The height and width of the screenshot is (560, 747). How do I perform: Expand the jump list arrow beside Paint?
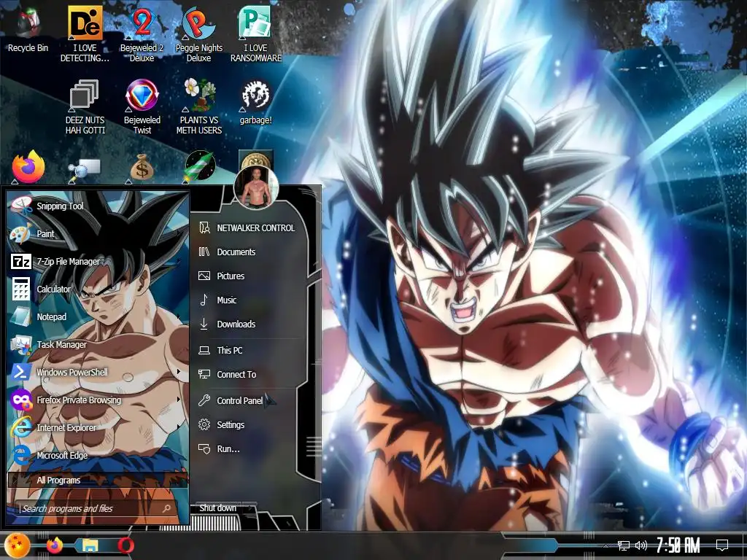tap(179, 233)
